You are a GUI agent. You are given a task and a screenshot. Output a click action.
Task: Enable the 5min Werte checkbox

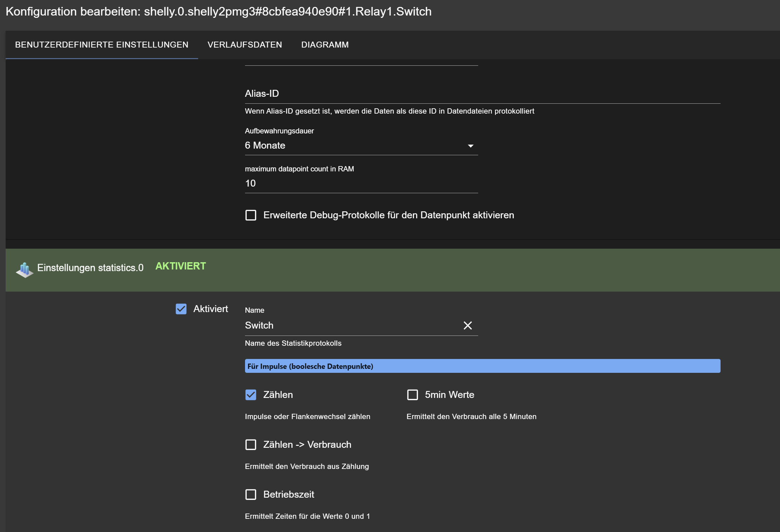click(x=412, y=395)
